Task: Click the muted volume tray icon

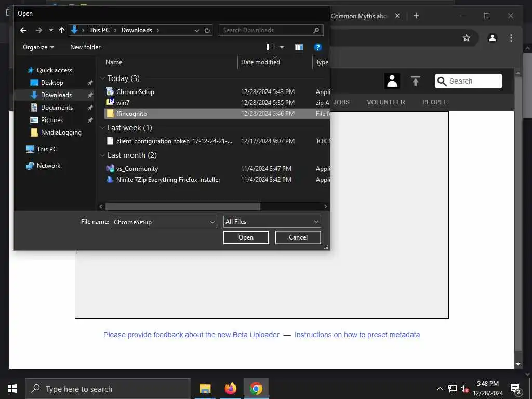Action: point(464,389)
